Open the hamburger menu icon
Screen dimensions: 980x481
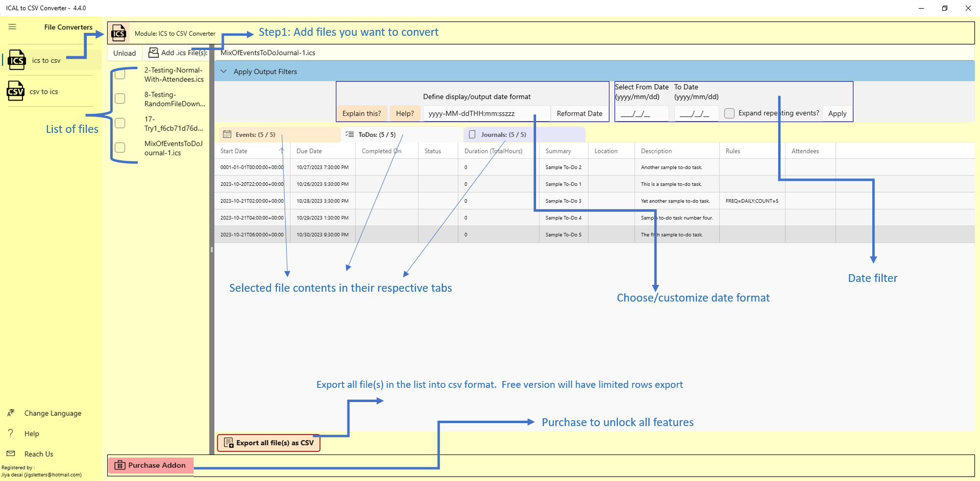click(12, 27)
